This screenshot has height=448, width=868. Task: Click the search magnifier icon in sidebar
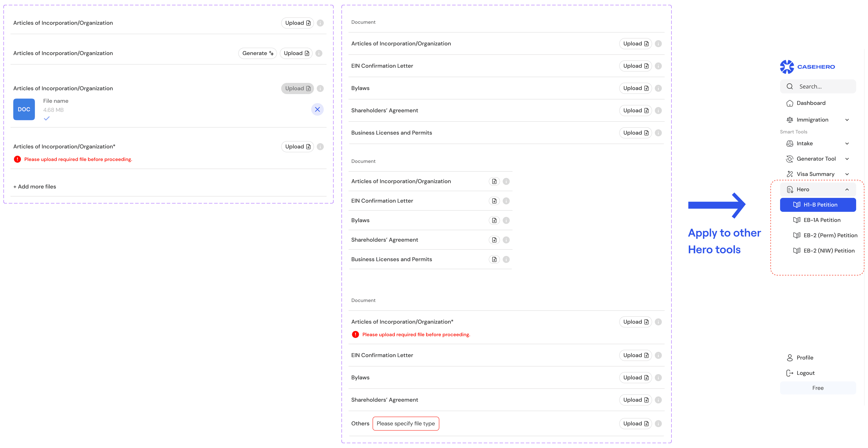pyautogui.click(x=789, y=86)
